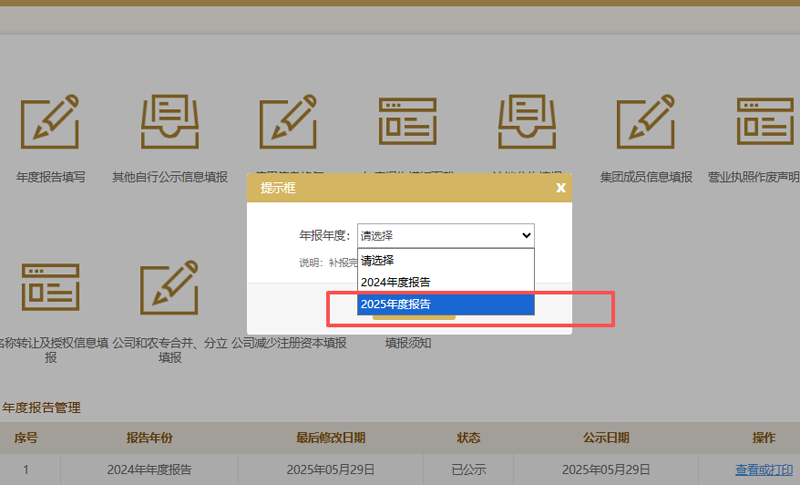The width and height of the screenshot is (800, 485).
Task: Open the 其他自行公示信息填报 inbox icon
Action: tap(170, 122)
